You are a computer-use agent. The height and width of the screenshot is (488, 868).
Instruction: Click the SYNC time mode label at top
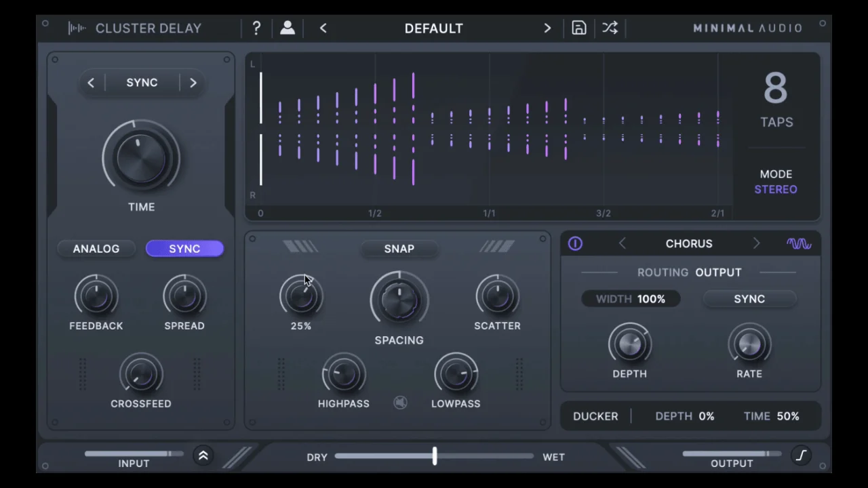tap(142, 83)
